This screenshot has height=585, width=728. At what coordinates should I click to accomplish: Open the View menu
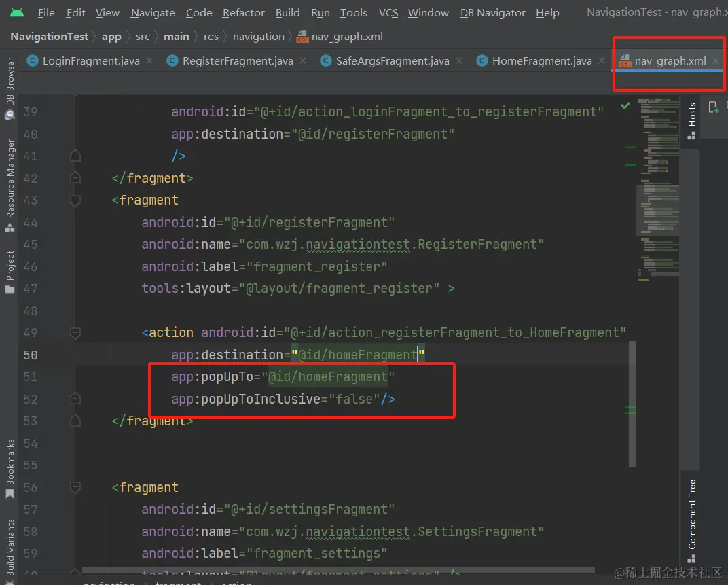pos(107,12)
